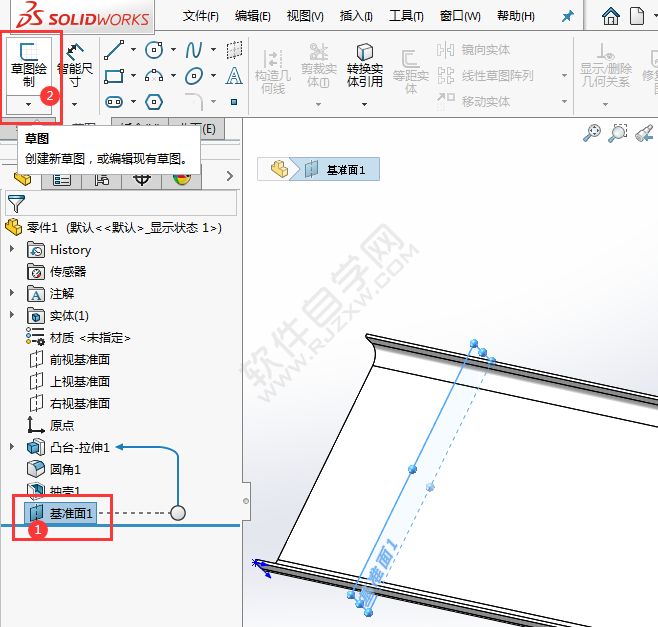Select the Straight Slot tool
Image resolution: width=658 pixels, height=627 pixels.
[114, 102]
